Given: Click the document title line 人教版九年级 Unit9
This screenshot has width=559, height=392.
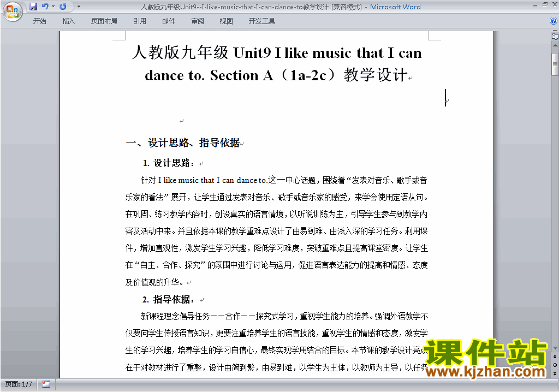Looking at the screenshot, I should click(x=277, y=53).
